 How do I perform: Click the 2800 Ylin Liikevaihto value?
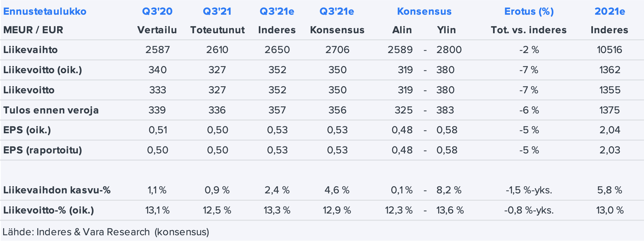point(449,50)
